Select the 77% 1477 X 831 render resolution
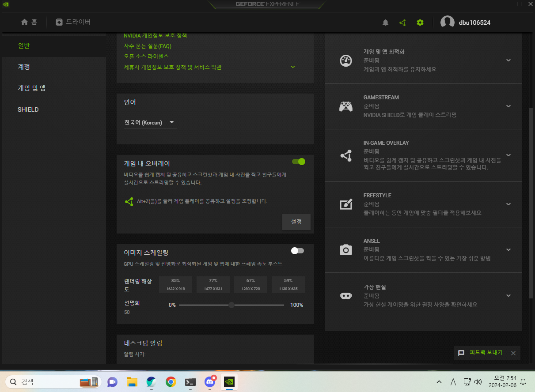Screen dimensions: 535x392 click(x=213, y=285)
